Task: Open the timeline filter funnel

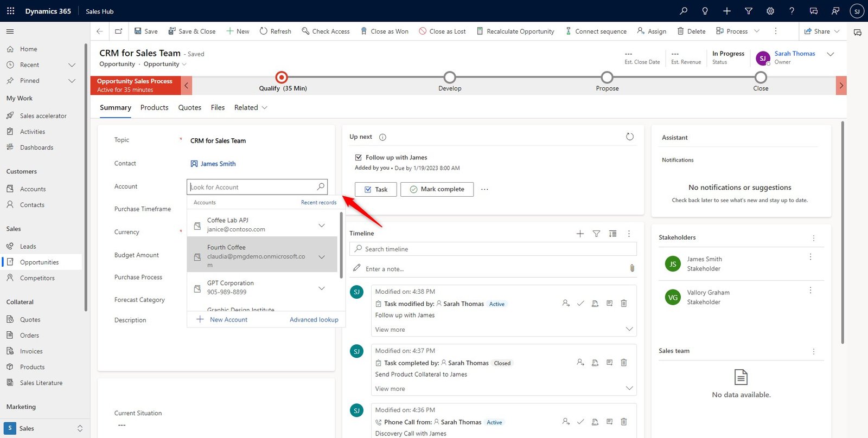Action: (596, 234)
